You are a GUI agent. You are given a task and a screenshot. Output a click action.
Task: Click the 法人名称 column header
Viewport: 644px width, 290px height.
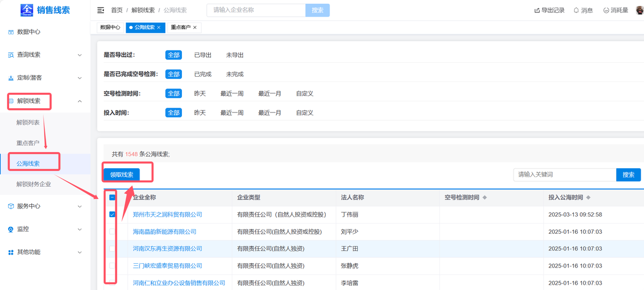tap(353, 198)
